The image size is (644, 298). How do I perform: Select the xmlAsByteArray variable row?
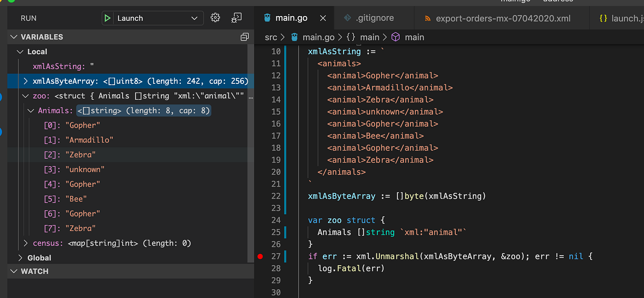(x=92, y=81)
